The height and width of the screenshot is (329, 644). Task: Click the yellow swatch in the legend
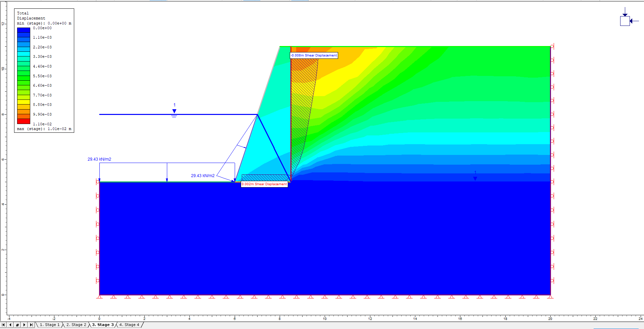[x=24, y=102]
